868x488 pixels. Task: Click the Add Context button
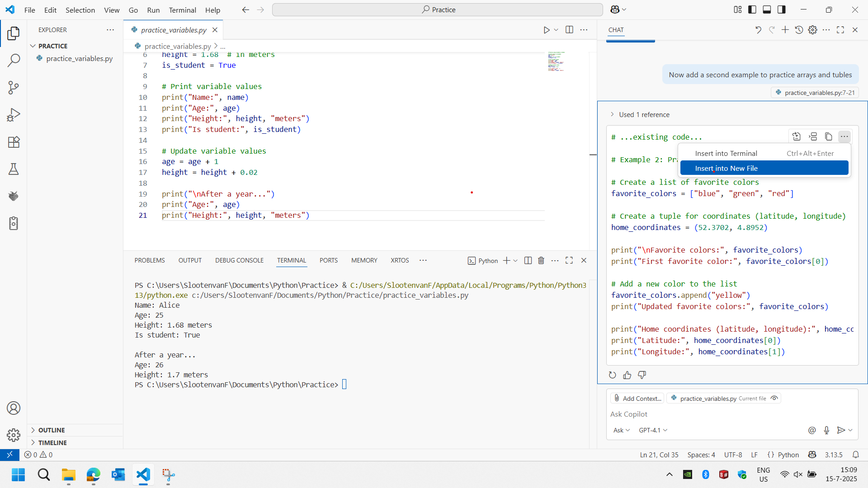coord(637,398)
